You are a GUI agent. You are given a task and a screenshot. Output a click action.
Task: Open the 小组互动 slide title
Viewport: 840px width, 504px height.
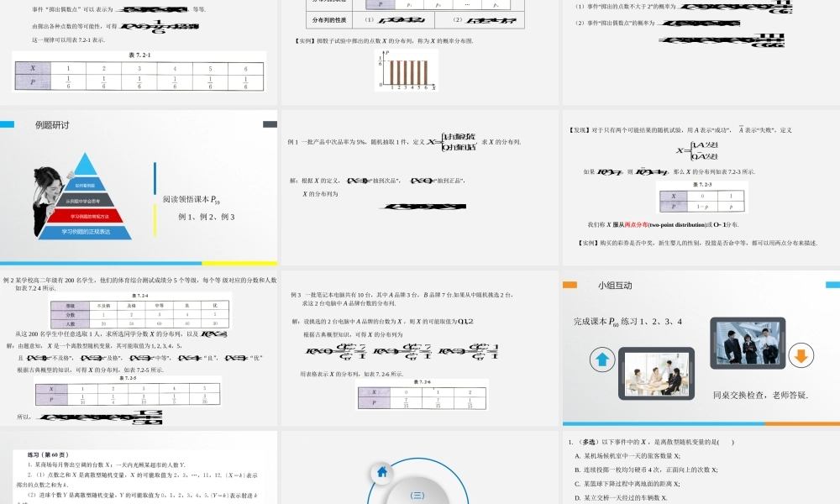[616, 286]
